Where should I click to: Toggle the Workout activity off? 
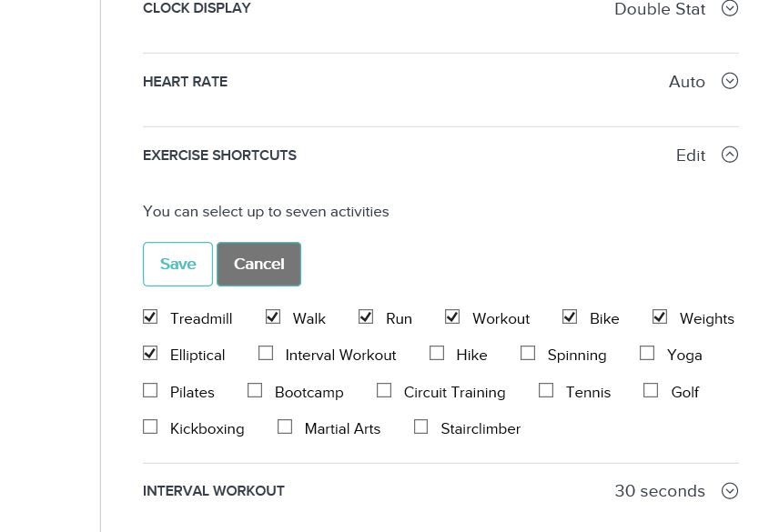pyautogui.click(x=452, y=316)
